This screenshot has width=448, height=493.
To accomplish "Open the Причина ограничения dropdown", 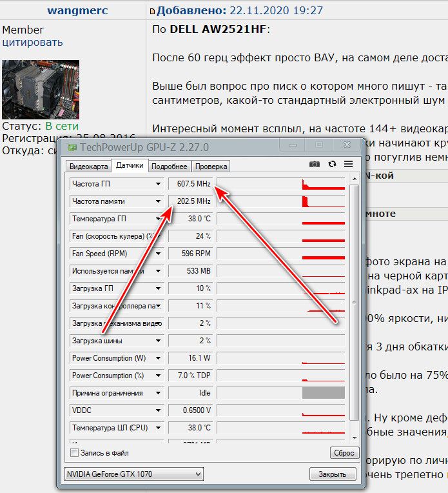I will pyautogui.click(x=159, y=393).
